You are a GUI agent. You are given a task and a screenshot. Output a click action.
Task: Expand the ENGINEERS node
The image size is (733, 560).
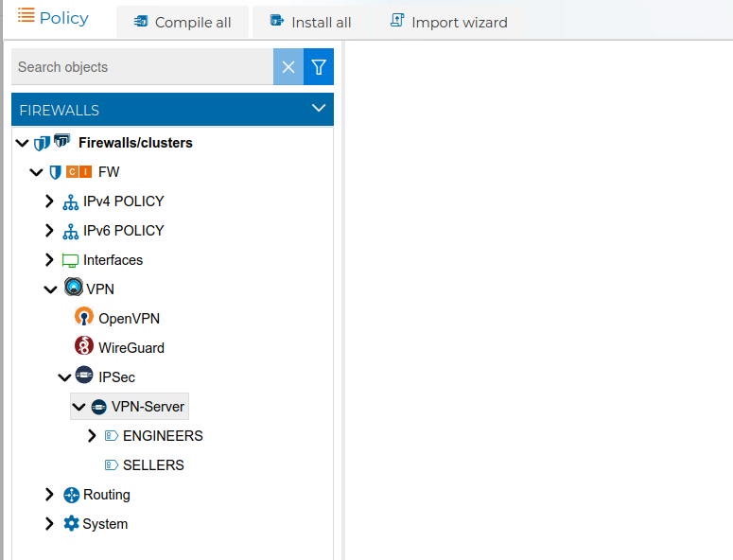pos(92,436)
